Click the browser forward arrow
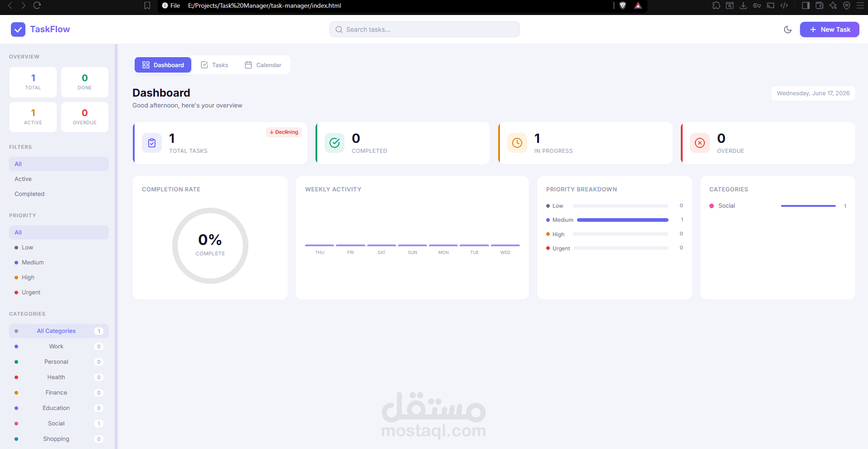Image resolution: width=868 pixels, height=449 pixels. [23, 5]
